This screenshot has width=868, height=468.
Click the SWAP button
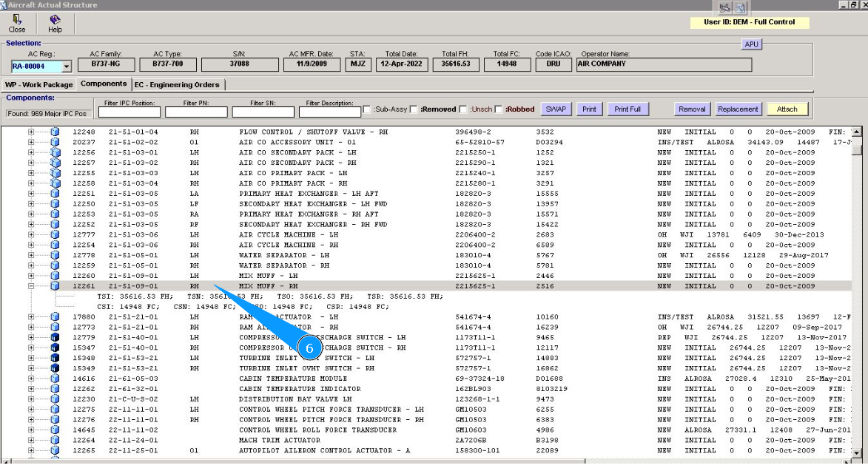pos(556,109)
